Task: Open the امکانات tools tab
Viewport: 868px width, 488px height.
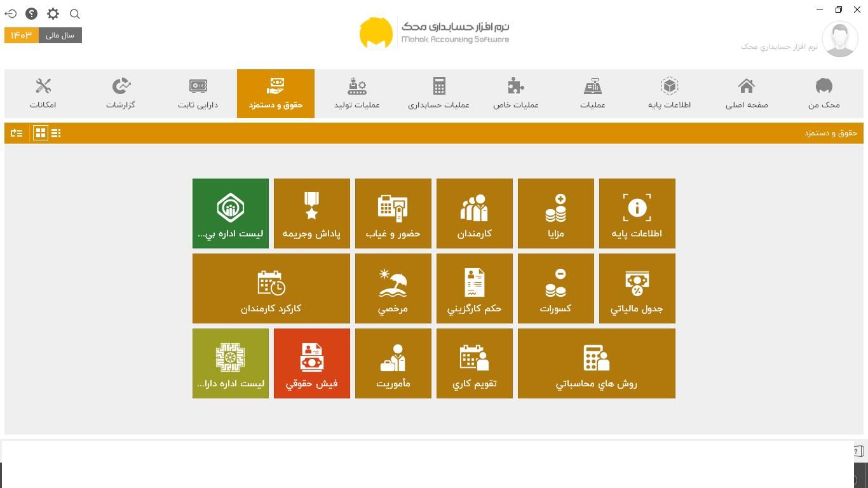Action: tap(43, 93)
